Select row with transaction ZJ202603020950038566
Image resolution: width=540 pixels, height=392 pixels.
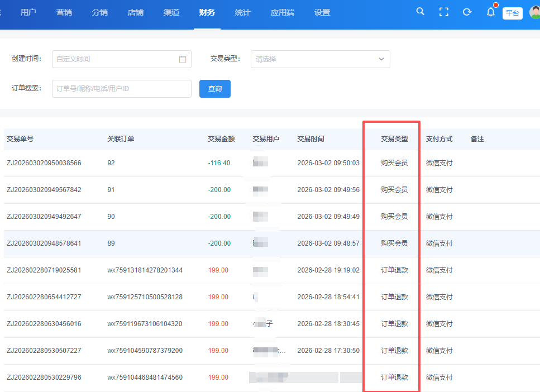[44, 163]
